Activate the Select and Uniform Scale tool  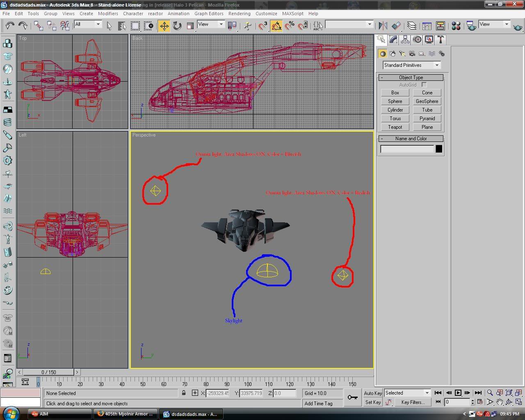tap(190, 26)
